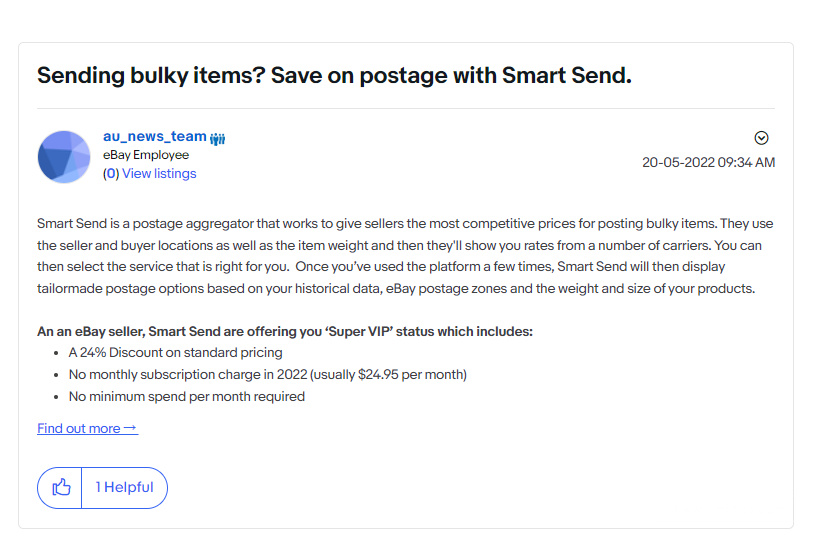Click the thumbs-up kudos icon
This screenshot has width=817, height=542.
click(61, 487)
